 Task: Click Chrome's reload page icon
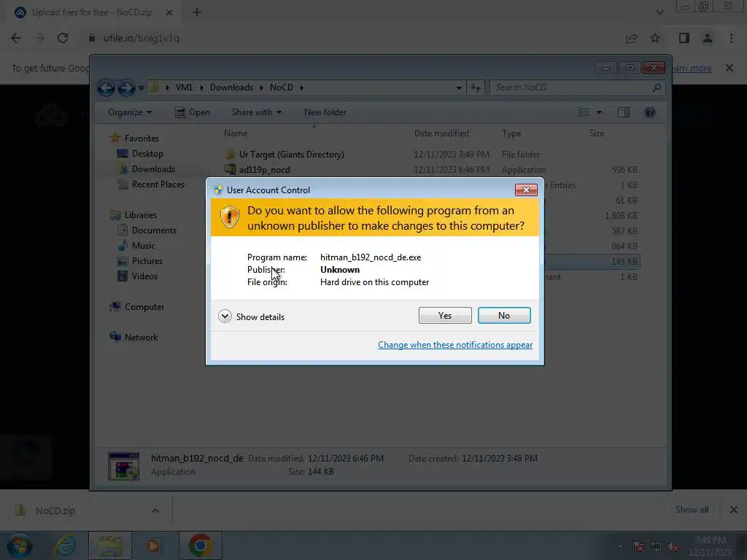coord(63,38)
